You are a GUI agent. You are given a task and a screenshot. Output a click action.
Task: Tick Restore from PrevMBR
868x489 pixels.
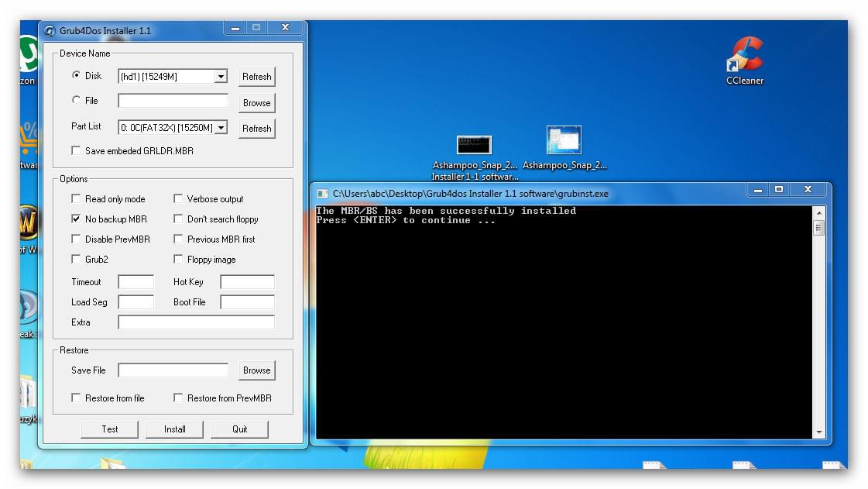coord(177,398)
